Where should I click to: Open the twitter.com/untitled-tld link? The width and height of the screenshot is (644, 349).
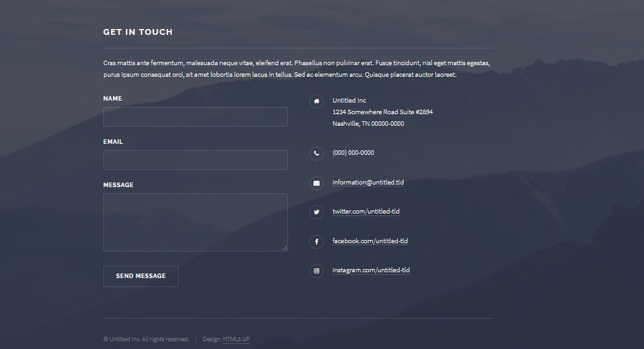point(366,211)
